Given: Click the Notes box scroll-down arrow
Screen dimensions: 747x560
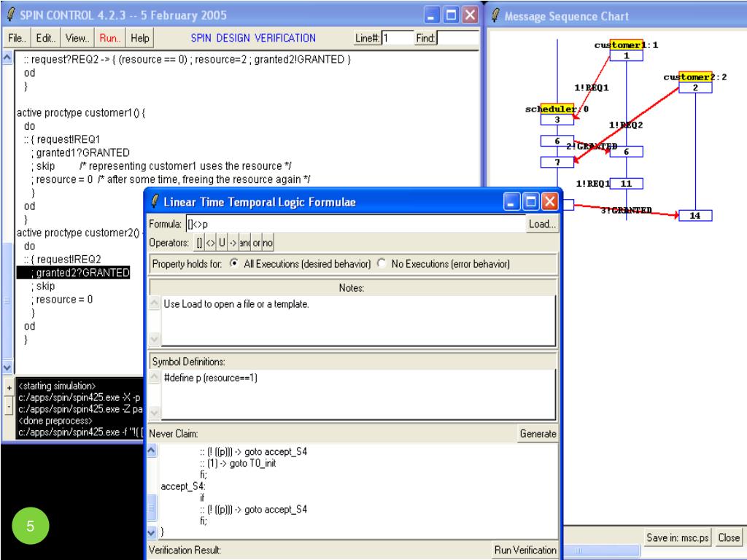Looking at the screenshot, I should point(155,338).
